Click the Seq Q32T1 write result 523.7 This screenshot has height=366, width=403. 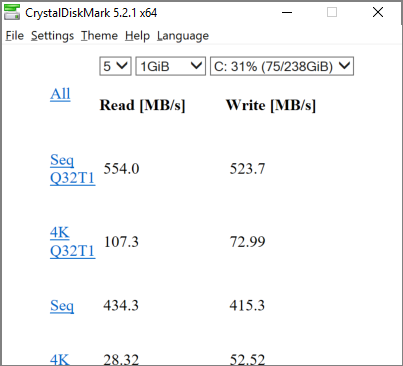click(x=247, y=169)
